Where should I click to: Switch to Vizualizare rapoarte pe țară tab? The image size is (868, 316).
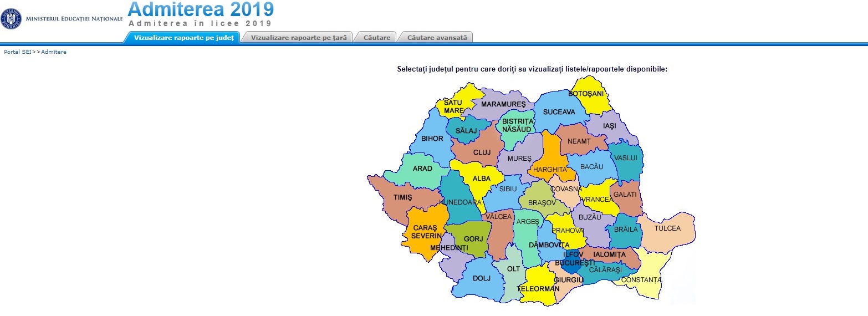click(x=299, y=38)
